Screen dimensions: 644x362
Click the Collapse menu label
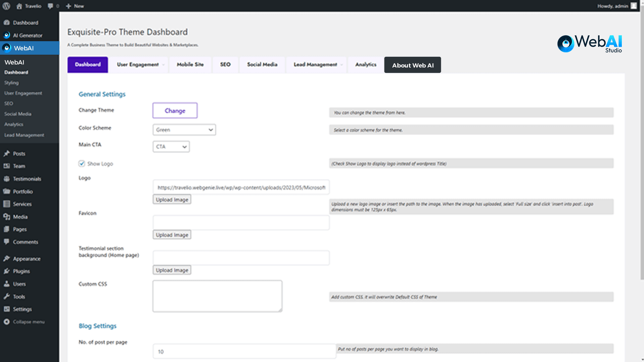pyautogui.click(x=29, y=322)
